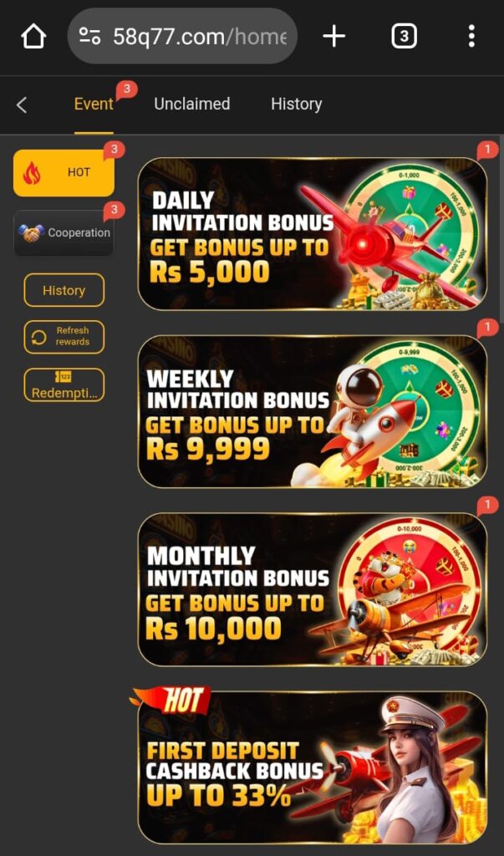The image size is (504, 856).
Task: Open a new browser tab with plus icon
Action: click(x=334, y=37)
